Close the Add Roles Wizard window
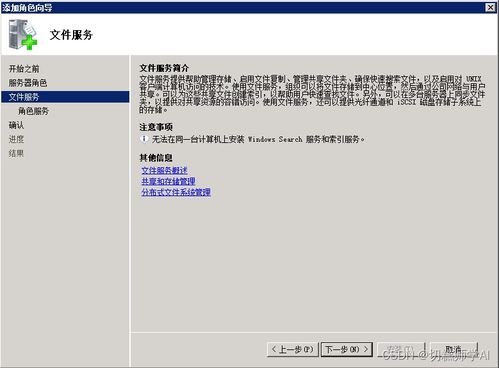Image resolution: width=499 pixels, height=368 pixels. click(x=490, y=7)
